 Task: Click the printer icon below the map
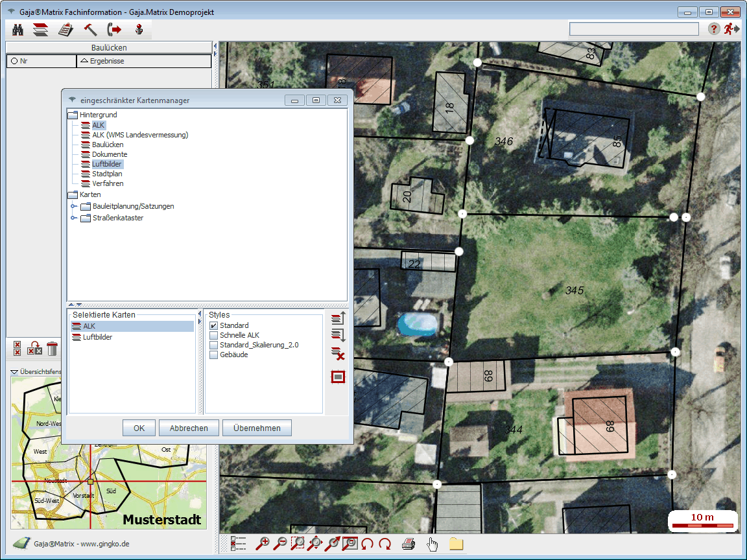pos(408,544)
